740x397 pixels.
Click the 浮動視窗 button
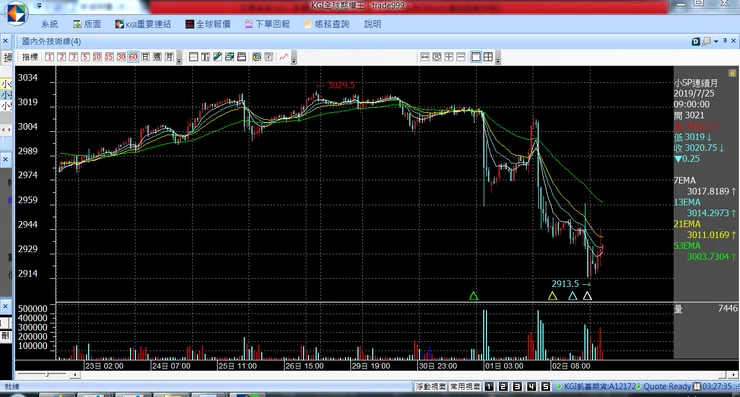430,387
